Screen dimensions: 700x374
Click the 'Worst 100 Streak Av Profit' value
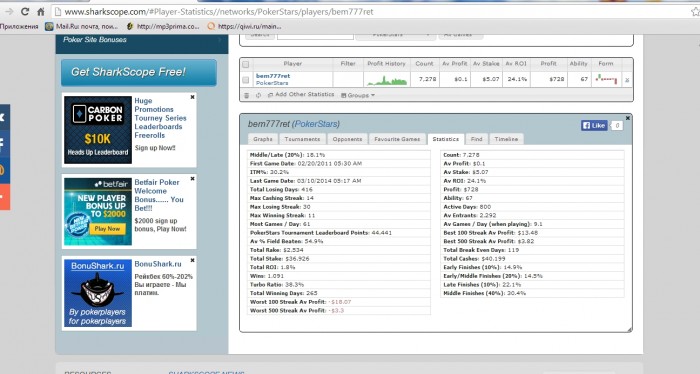click(340, 302)
